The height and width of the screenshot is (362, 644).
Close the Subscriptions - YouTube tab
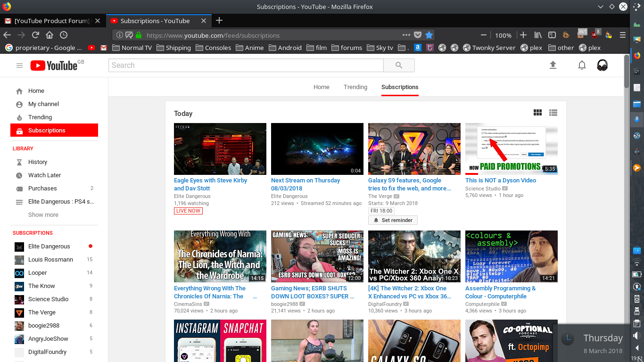(x=204, y=21)
